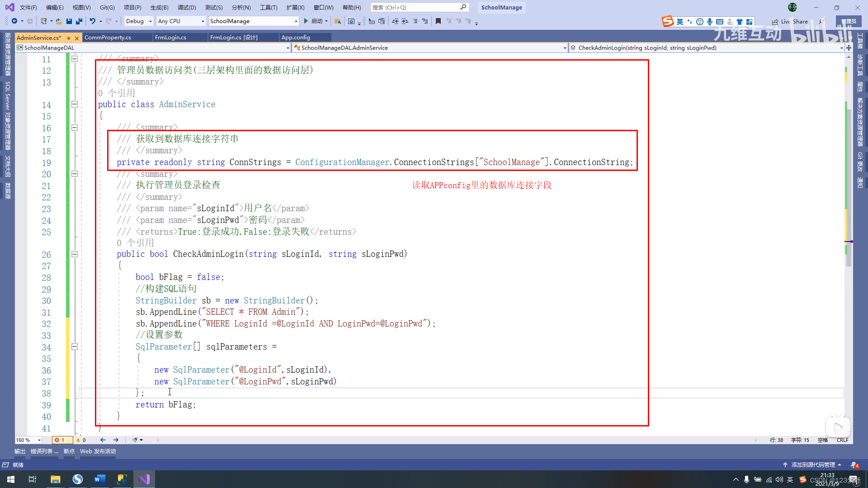Collapse the sqlParameters block at line 34
The height and width of the screenshot is (488, 868).
coord(75,347)
